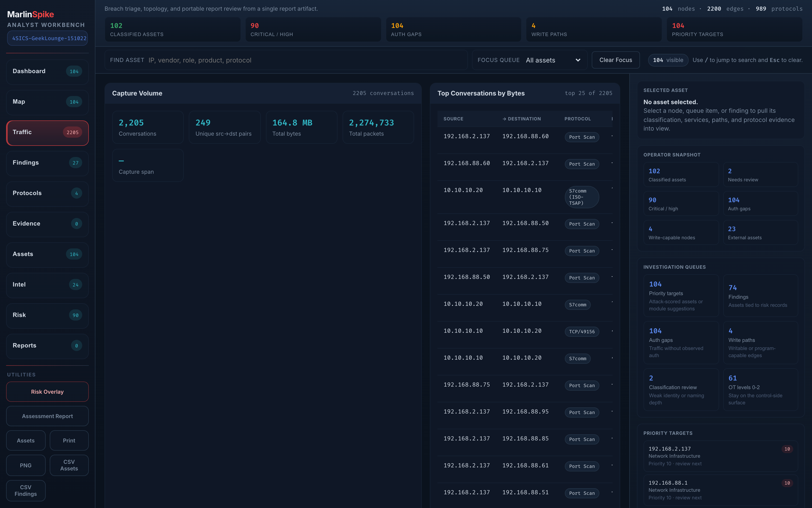Select row with destination 192.168.88.95
812x508 pixels.
(525, 416)
